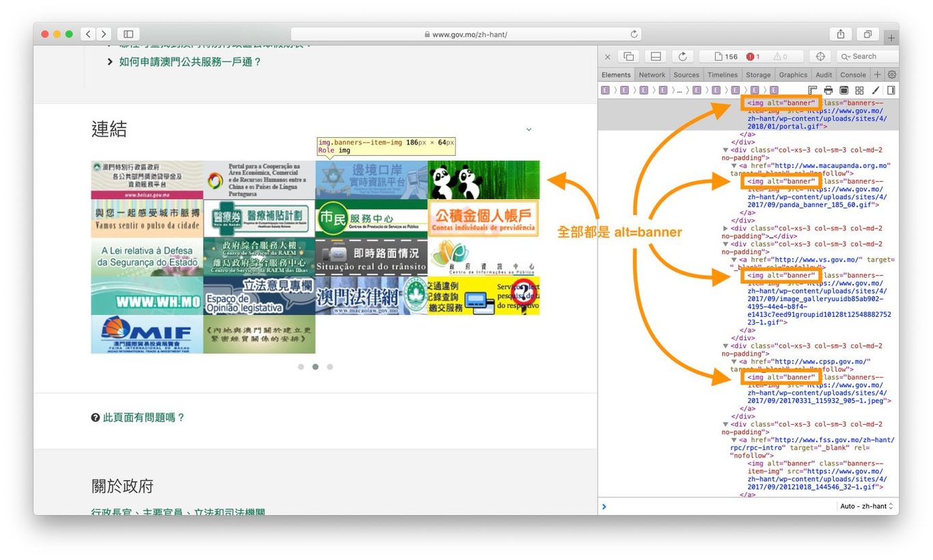The height and width of the screenshot is (560, 933).
Task: Toggle the print media styles icon
Action: pos(828,90)
